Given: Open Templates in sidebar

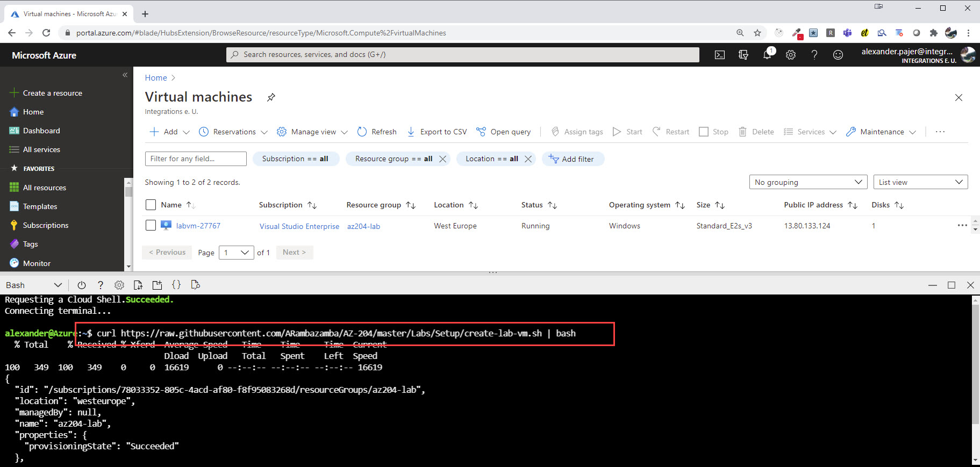Looking at the screenshot, I should click(x=40, y=206).
